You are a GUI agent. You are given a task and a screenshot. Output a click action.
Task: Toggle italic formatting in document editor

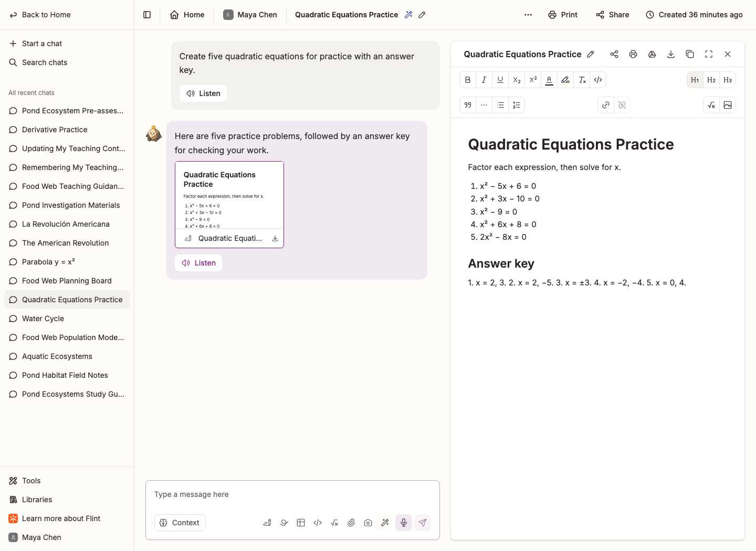[484, 80]
